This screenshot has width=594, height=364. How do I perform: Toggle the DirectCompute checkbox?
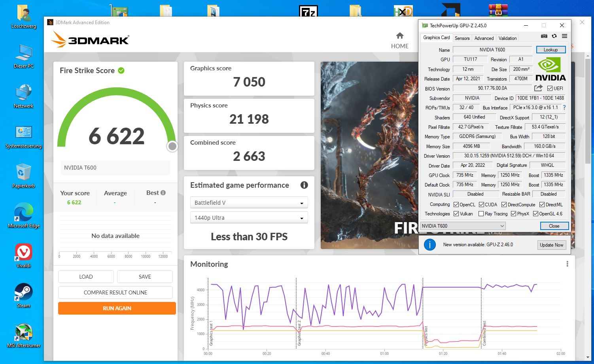[504, 205]
